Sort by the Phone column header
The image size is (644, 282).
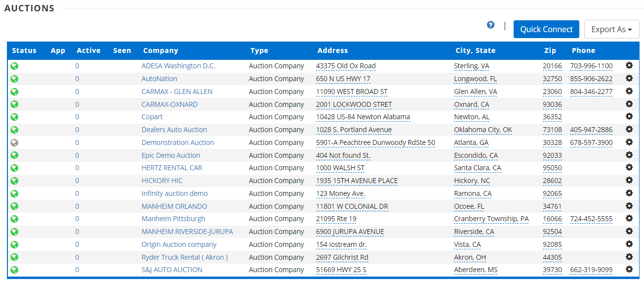583,50
